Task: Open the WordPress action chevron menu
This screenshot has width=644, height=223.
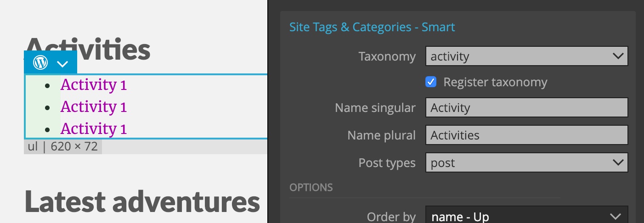Action: pos(62,63)
